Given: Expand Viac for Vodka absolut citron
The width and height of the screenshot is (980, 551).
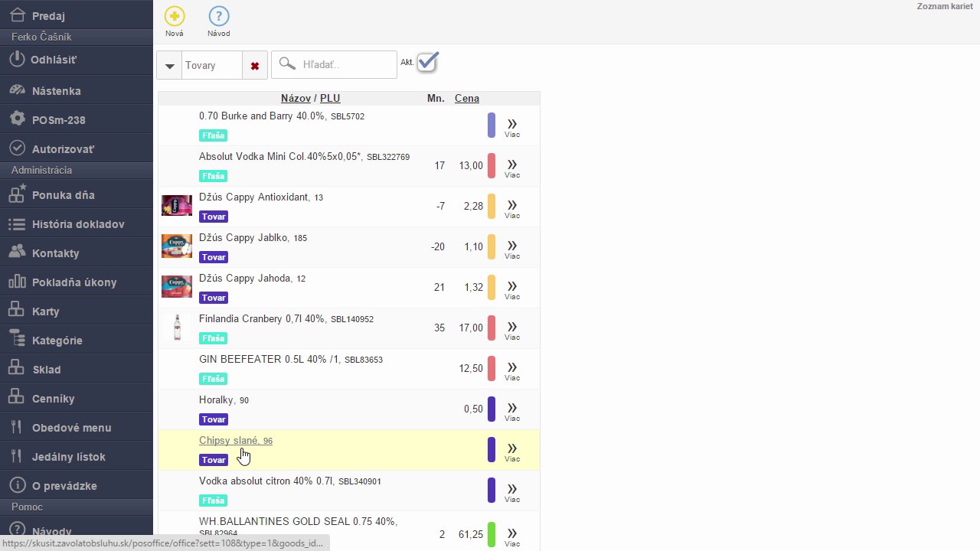Looking at the screenshot, I should (512, 492).
